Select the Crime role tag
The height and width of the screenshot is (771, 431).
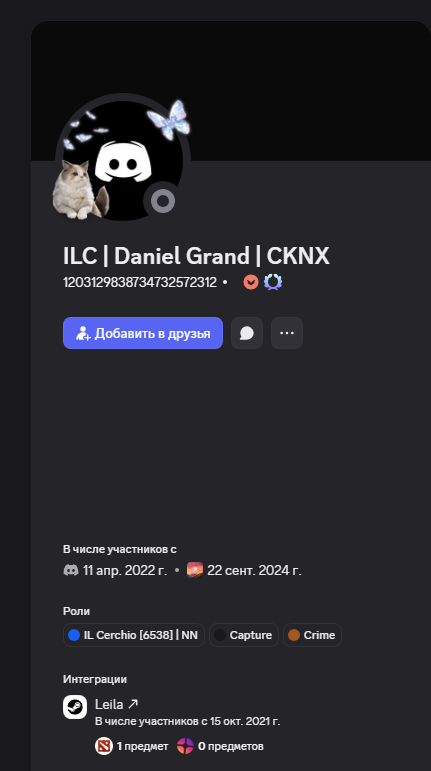point(312,635)
